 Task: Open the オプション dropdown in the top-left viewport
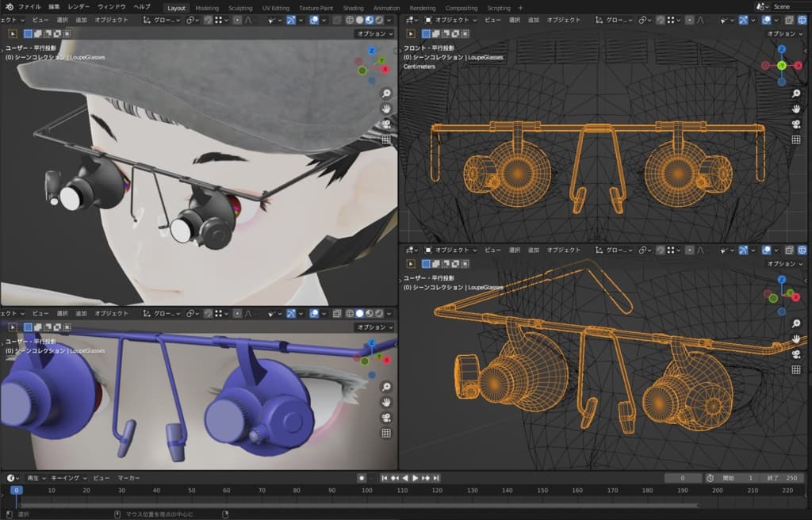373,33
